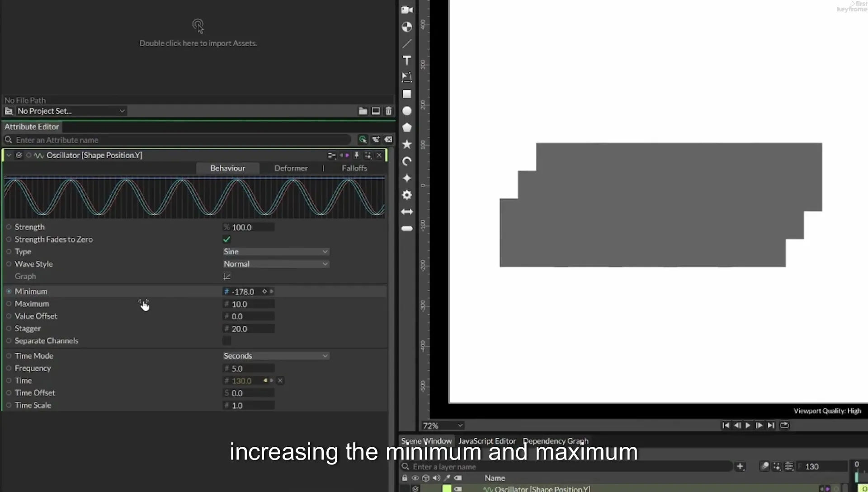Open the Dependency Graph tab
This screenshot has width=868, height=492.
556,441
